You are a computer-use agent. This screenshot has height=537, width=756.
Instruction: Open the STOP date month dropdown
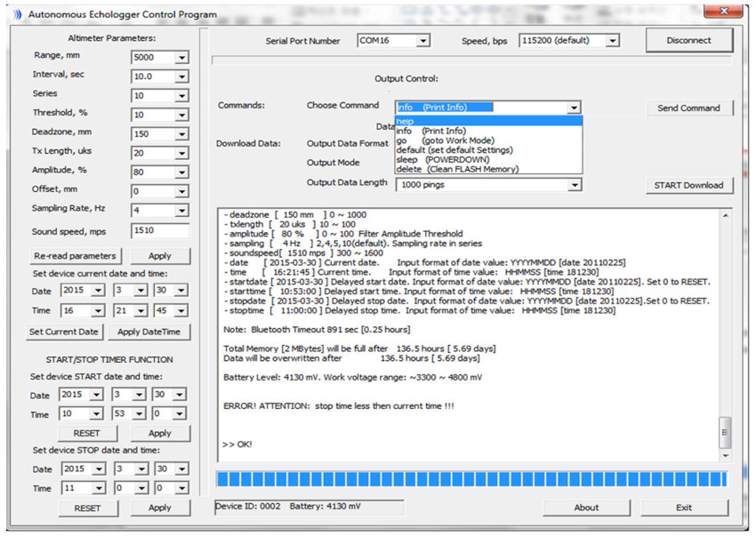click(141, 469)
